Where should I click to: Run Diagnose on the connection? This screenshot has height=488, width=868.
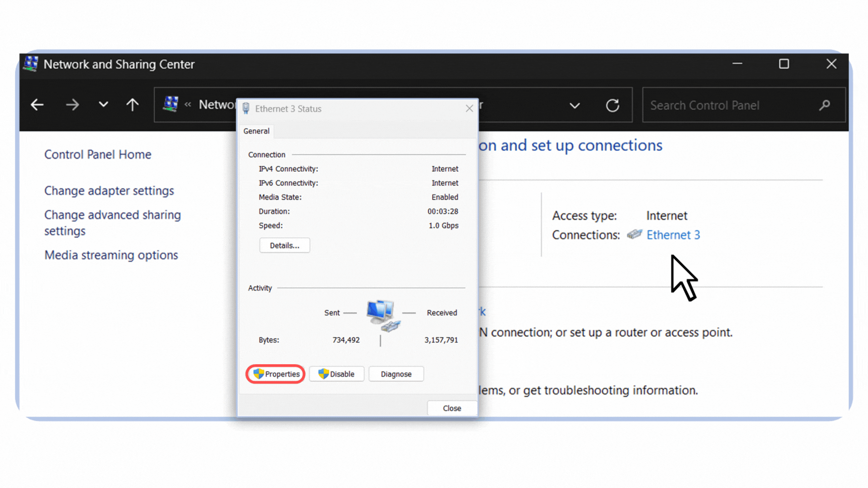pyautogui.click(x=396, y=374)
